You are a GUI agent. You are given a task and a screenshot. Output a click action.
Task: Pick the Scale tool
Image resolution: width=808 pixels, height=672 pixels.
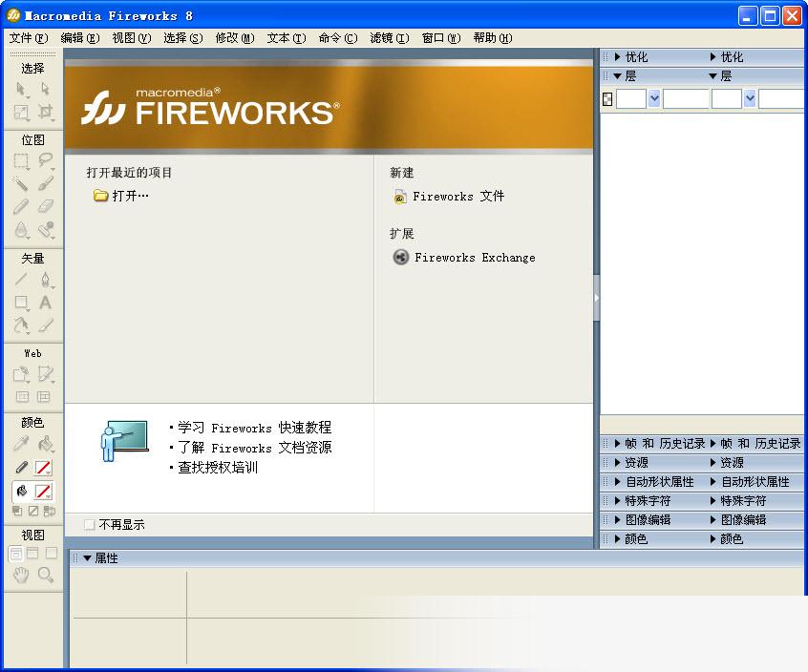tap(21, 113)
